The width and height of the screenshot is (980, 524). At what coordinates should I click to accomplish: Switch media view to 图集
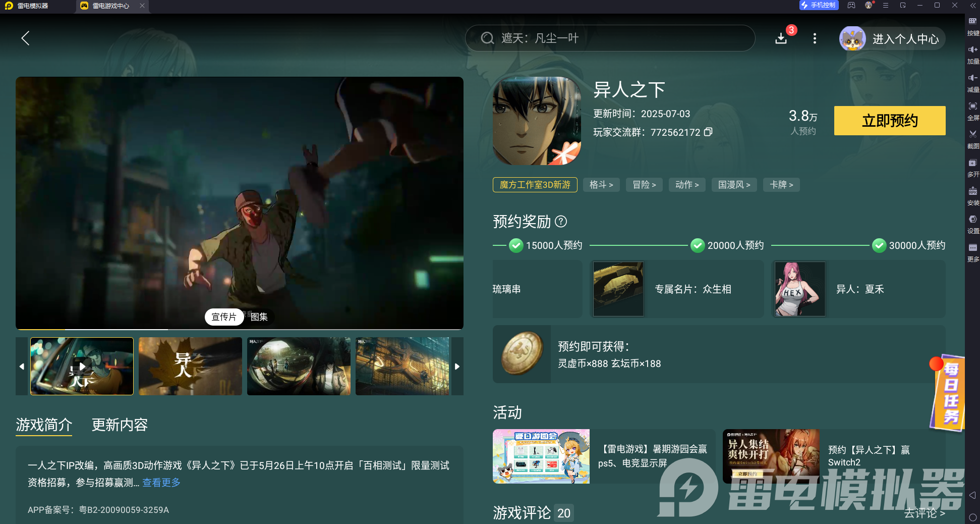[x=259, y=317]
